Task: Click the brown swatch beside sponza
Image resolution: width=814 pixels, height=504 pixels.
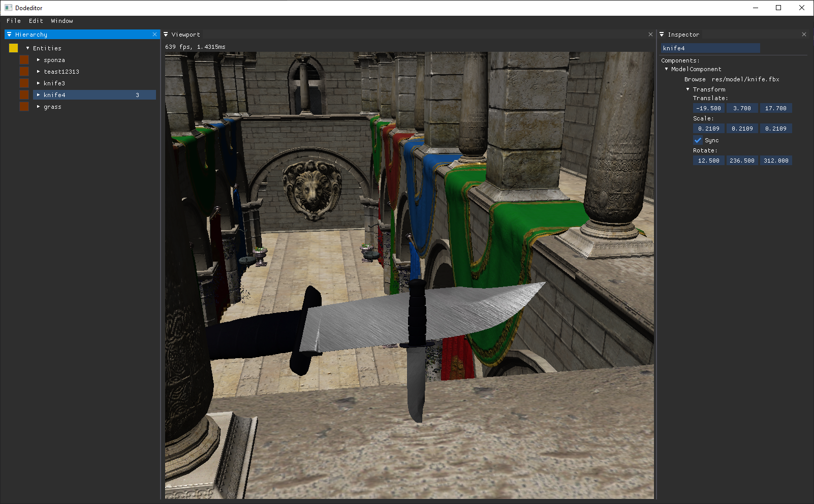Action: tap(24, 59)
